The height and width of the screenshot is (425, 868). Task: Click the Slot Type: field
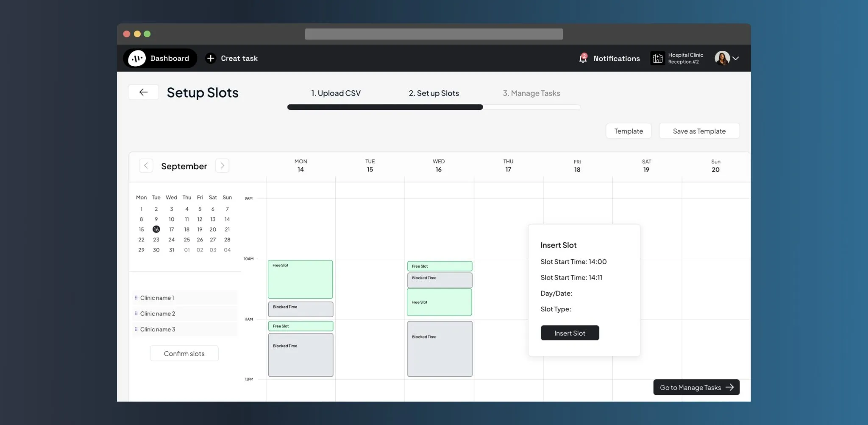556,309
